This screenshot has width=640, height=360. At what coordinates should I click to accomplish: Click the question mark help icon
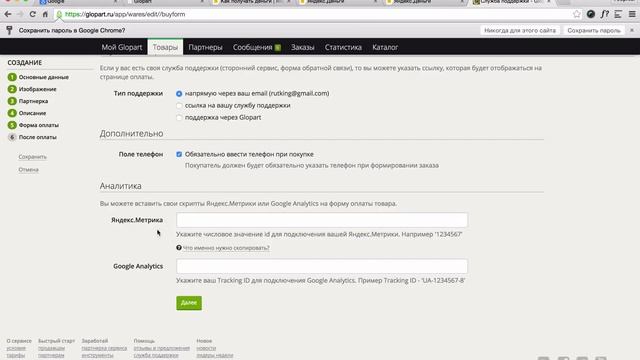click(x=179, y=248)
